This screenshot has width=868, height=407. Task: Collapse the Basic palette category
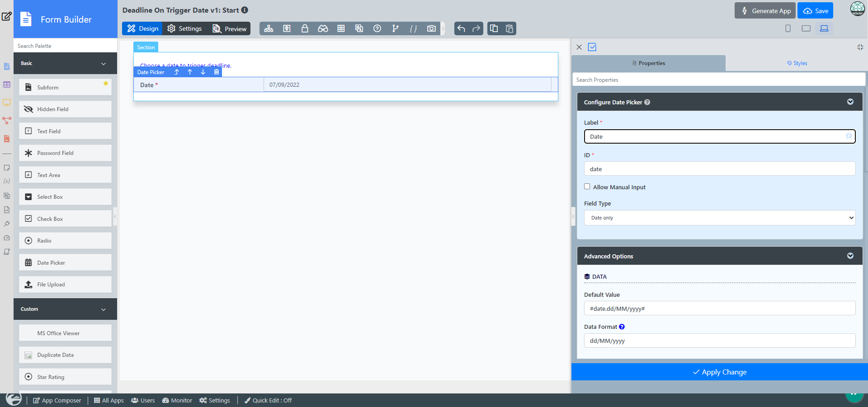point(104,64)
